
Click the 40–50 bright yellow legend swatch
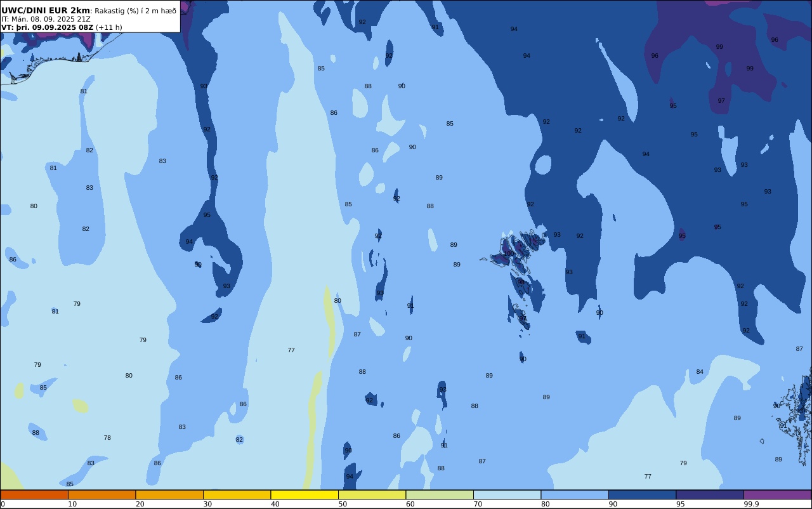(x=304, y=494)
